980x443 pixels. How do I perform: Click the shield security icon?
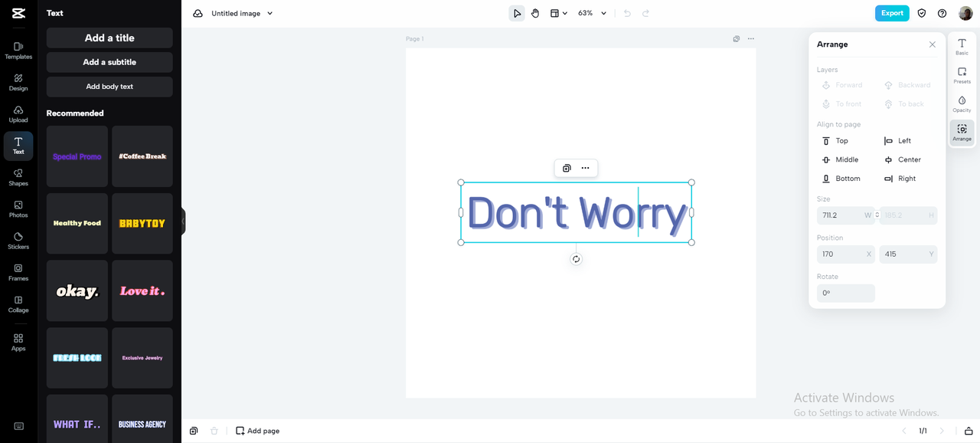coord(922,13)
